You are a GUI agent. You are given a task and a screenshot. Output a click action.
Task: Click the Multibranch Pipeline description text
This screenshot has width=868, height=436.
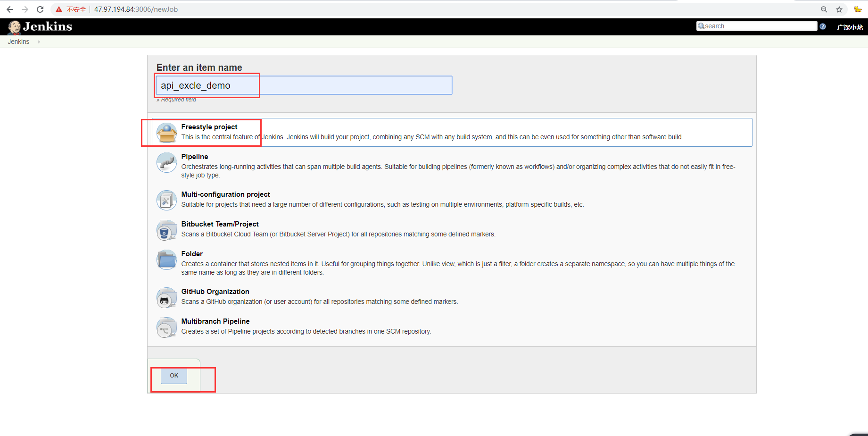click(x=306, y=331)
